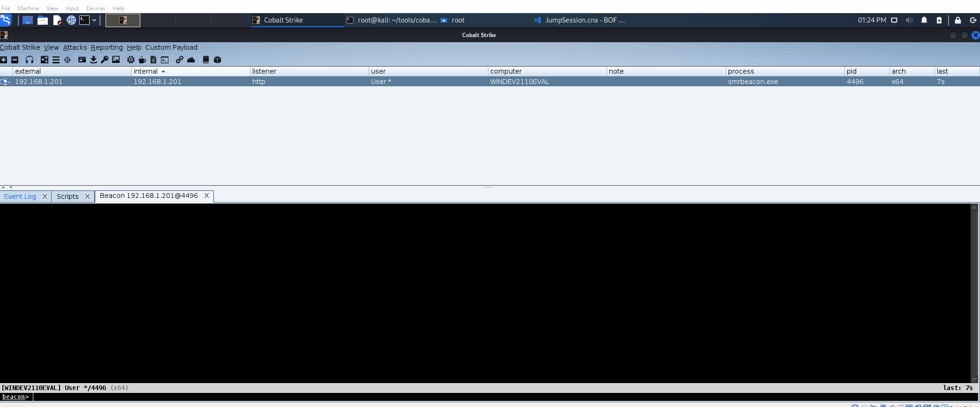Sort sessions by the internal column header
Viewport: 980px width, 407px height.
pyautogui.click(x=191, y=71)
